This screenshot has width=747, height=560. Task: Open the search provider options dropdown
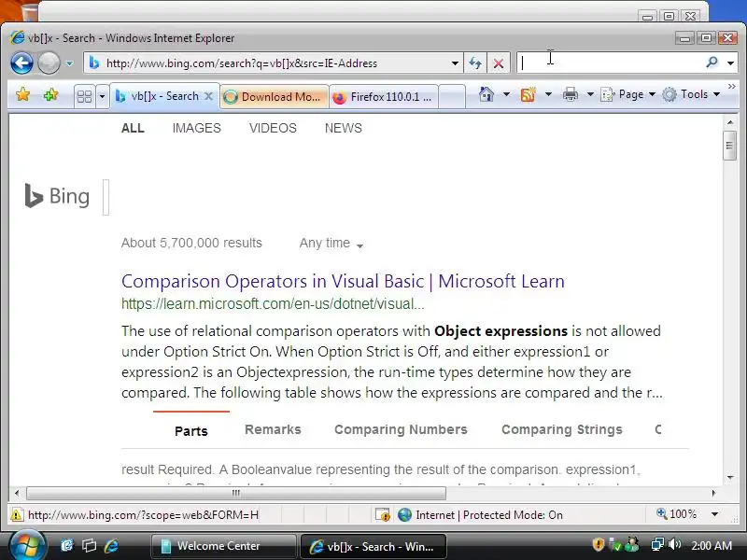[730, 63]
